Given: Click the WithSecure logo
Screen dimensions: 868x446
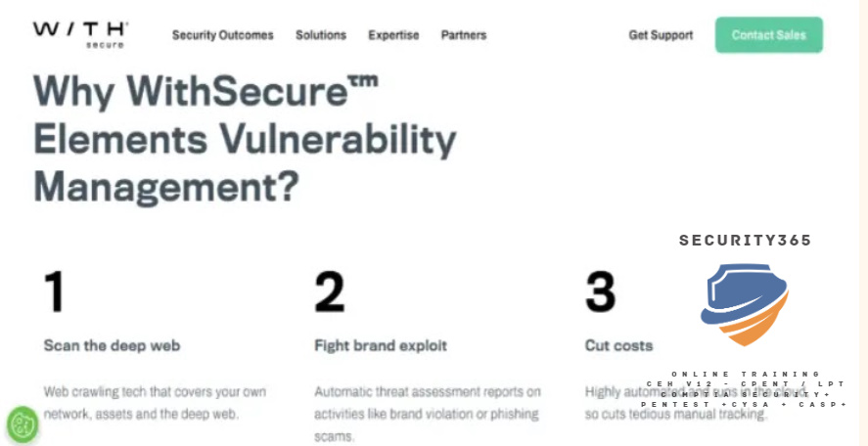Looking at the screenshot, I should point(80,34).
